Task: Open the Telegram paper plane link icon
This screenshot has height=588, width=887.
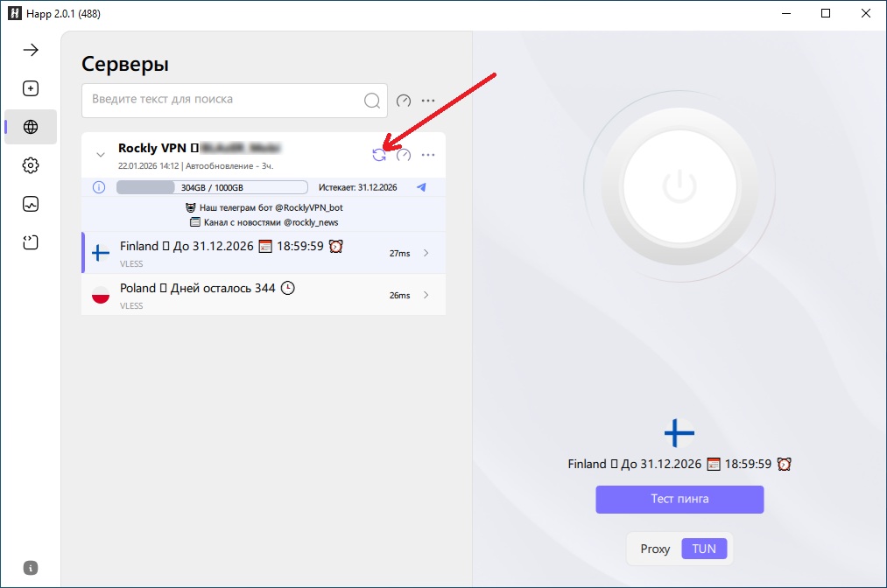Action: pos(421,187)
